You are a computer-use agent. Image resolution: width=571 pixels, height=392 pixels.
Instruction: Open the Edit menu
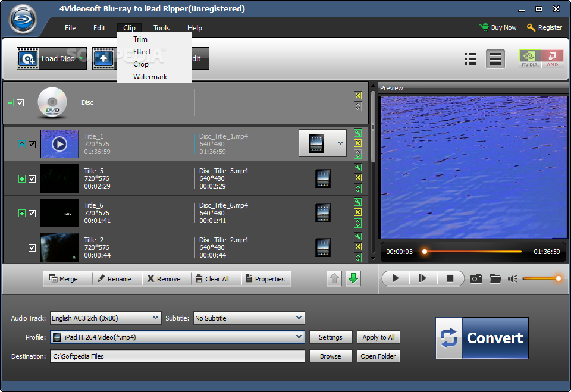coord(99,28)
